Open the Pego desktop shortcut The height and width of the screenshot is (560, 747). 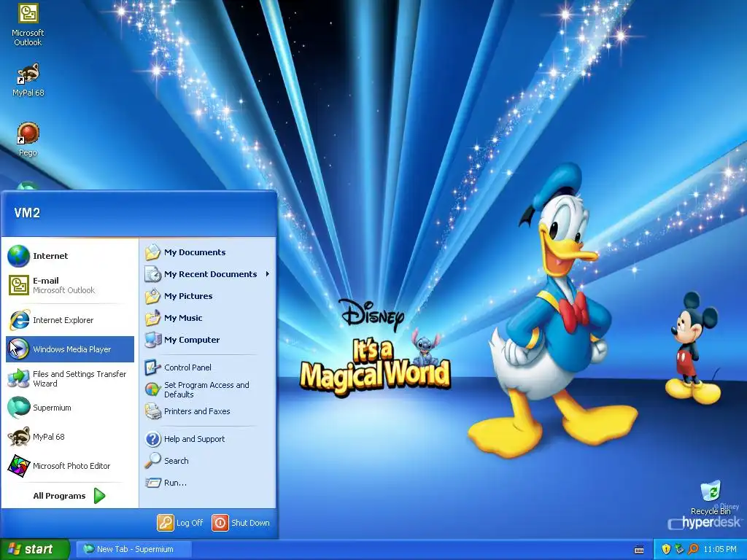pyautogui.click(x=28, y=139)
